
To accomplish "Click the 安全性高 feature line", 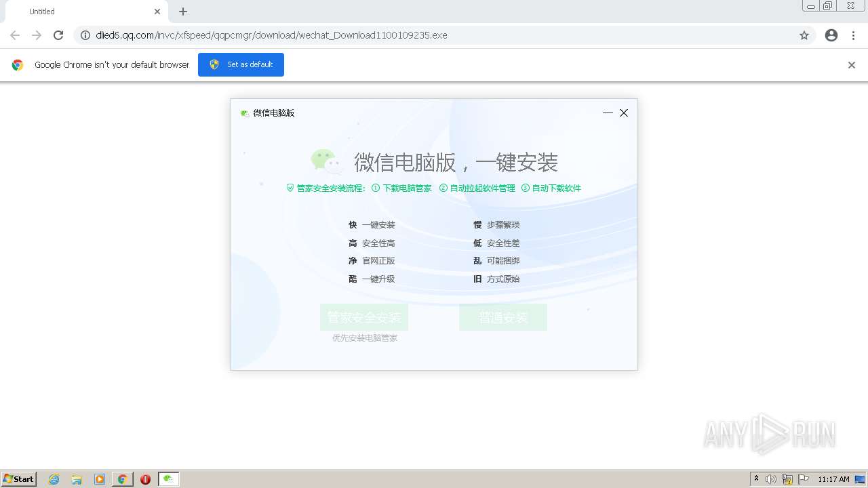I will [x=372, y=243].
